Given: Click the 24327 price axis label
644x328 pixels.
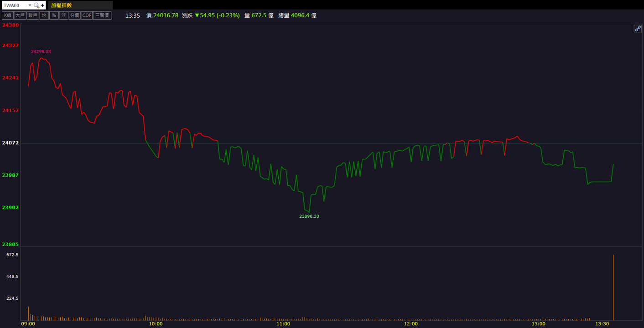Looking at the screenshot, I should (10, 46).
